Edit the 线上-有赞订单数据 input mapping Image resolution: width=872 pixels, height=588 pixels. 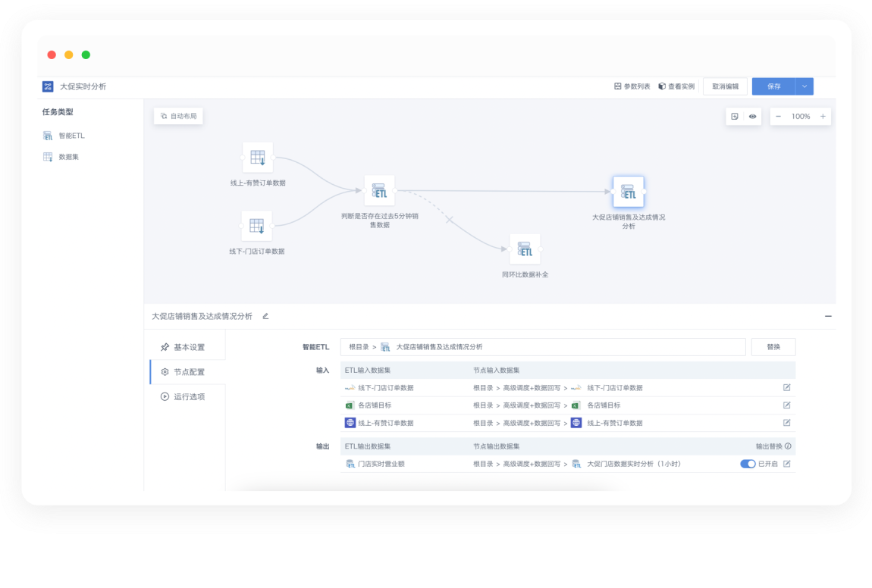tap(787, 423)
